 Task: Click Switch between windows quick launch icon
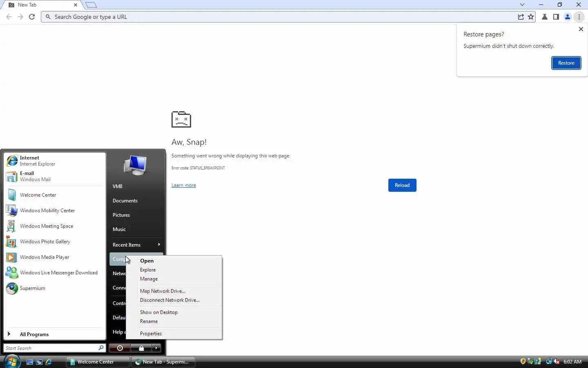(39, 362)
